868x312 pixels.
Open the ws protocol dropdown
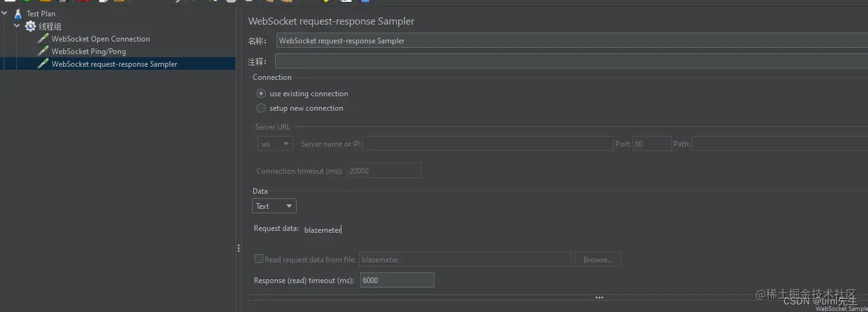(275, 144)
